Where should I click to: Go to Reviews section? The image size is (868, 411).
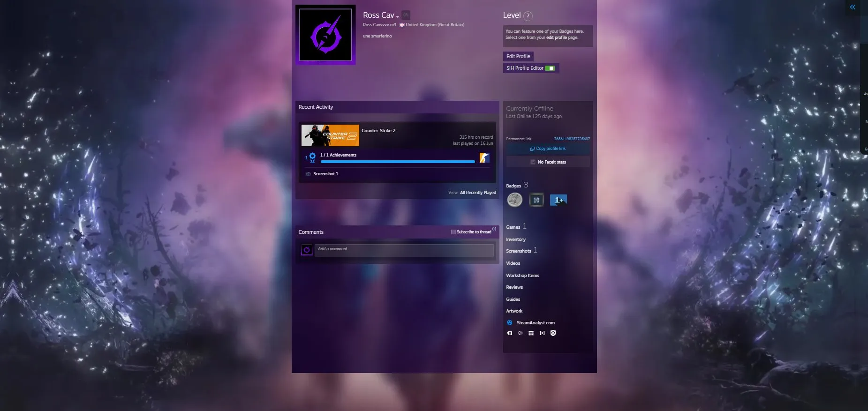[514, 287]
